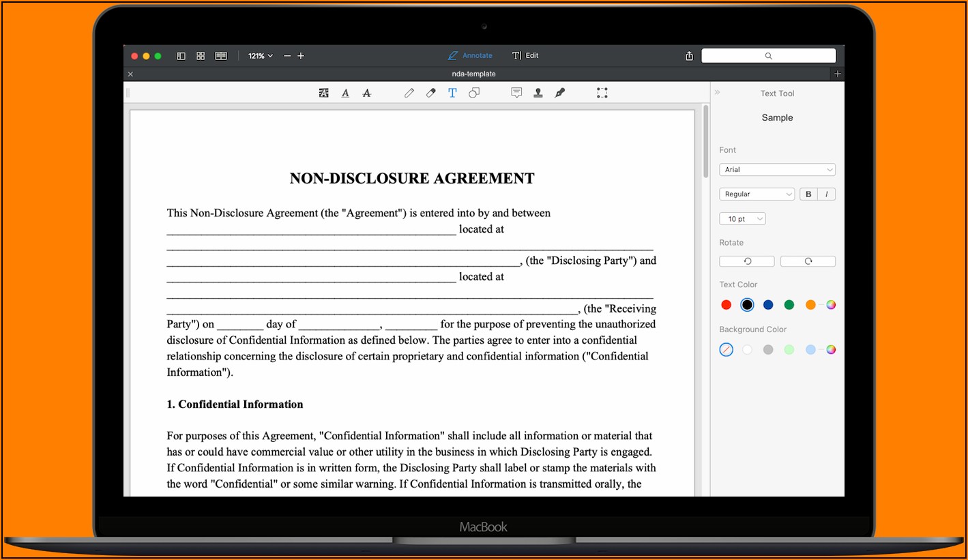Switch to the Edit tab
968x560 pixels.
coord(525,56)
